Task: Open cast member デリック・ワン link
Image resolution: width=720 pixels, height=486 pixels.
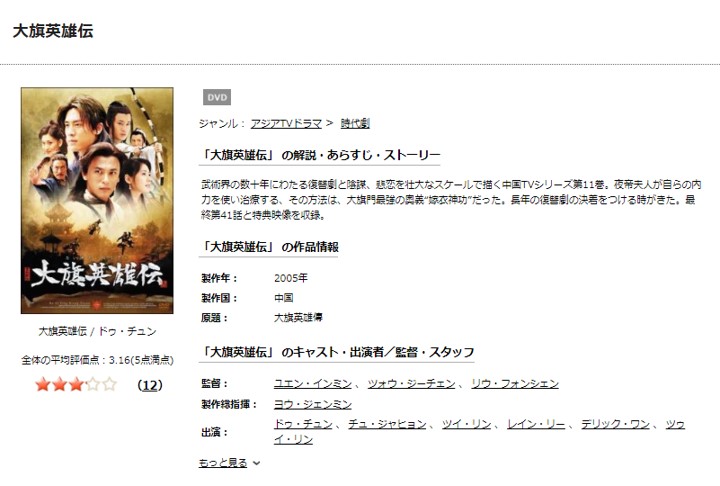Action: coord(615,424)
